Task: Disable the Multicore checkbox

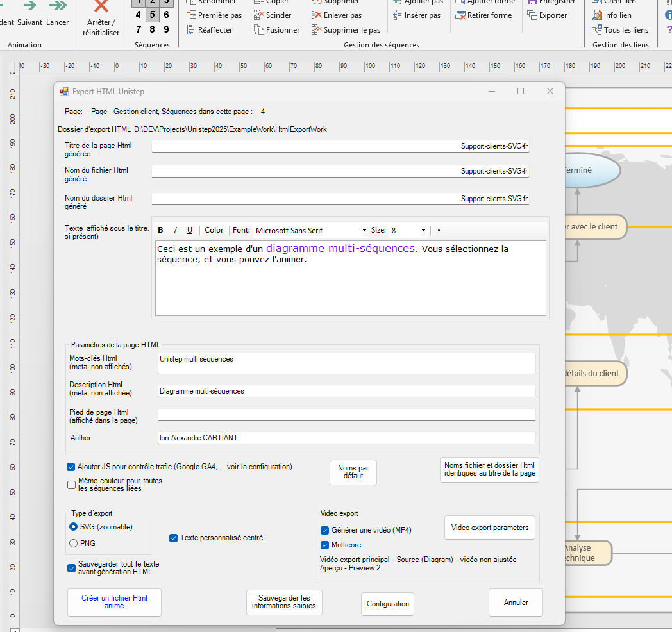Action: (x=325, y=545)
